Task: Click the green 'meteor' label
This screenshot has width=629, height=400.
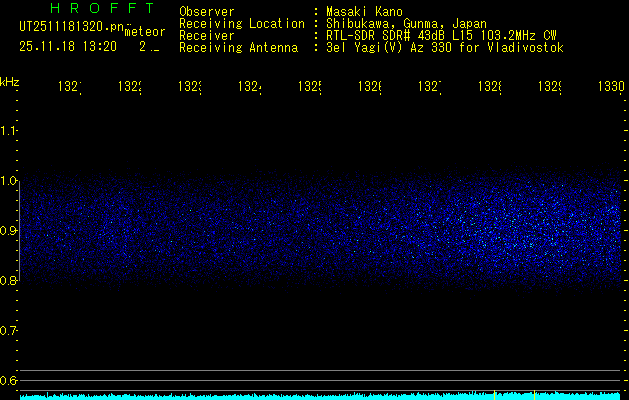Action: [145, 33]
